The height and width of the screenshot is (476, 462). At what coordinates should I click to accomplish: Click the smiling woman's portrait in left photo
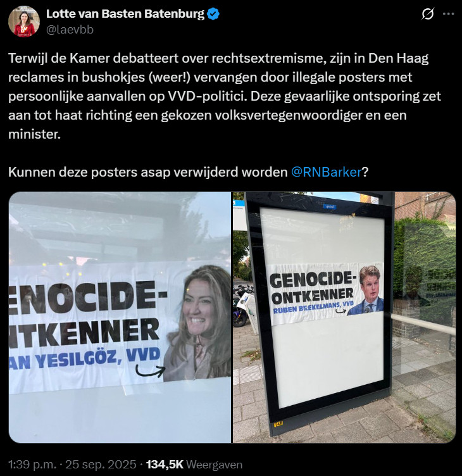[198, 323]
